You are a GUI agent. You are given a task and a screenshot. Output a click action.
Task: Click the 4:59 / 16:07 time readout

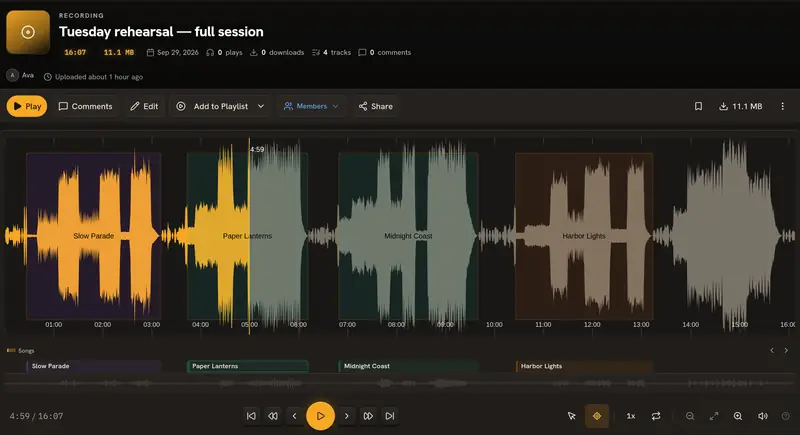[x=36, y=416]
